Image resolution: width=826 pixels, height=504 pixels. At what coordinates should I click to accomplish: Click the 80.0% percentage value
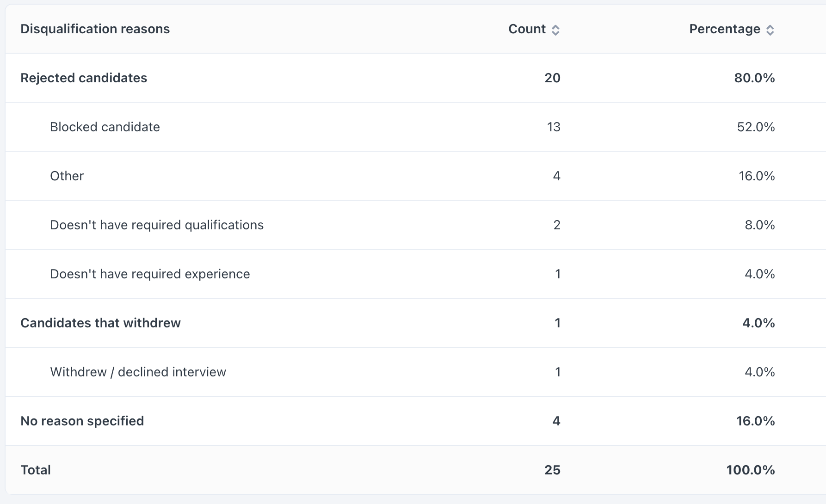coord(754,78)
